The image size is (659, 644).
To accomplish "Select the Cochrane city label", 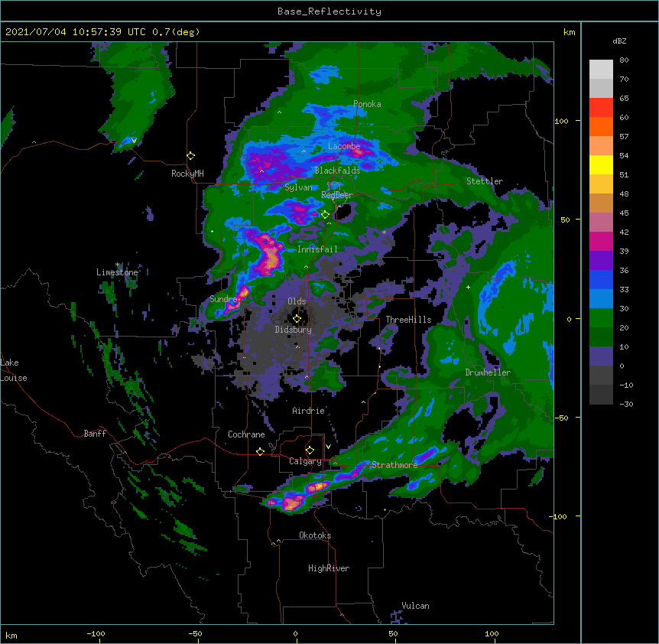I will [246, 434].
